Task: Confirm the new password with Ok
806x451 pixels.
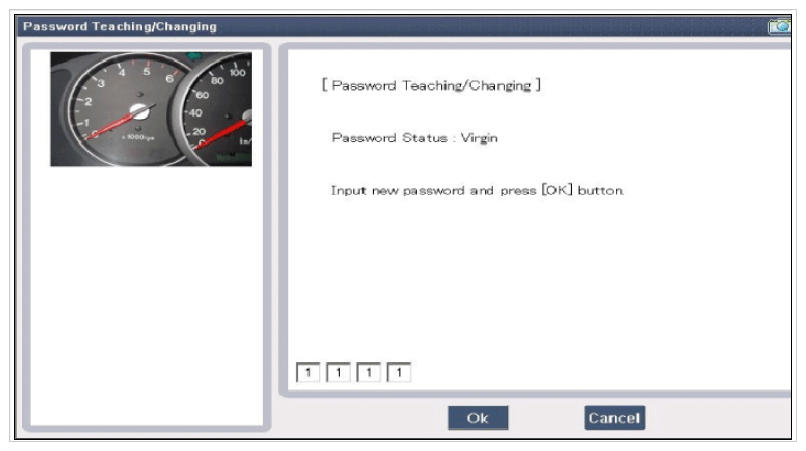Action: [478, 418]
